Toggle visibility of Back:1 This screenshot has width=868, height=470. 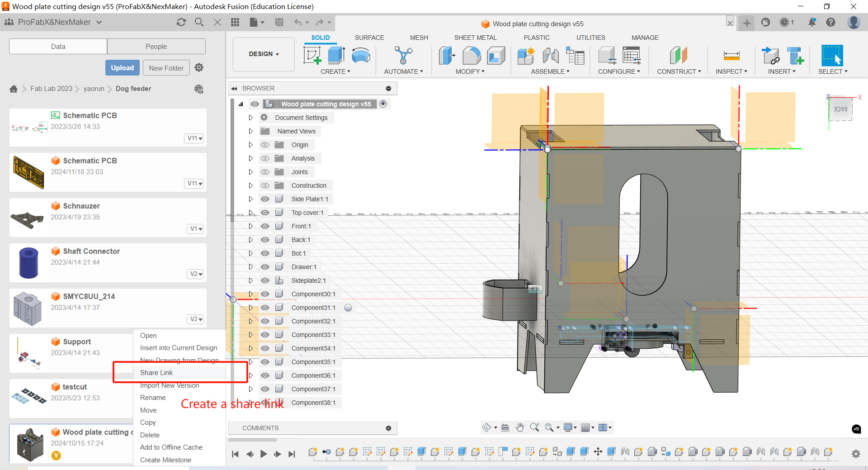pyautogui.click(x=265, y=240)
